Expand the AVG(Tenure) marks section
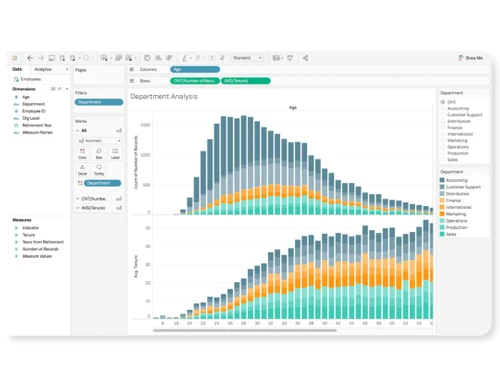 [78, 208]
